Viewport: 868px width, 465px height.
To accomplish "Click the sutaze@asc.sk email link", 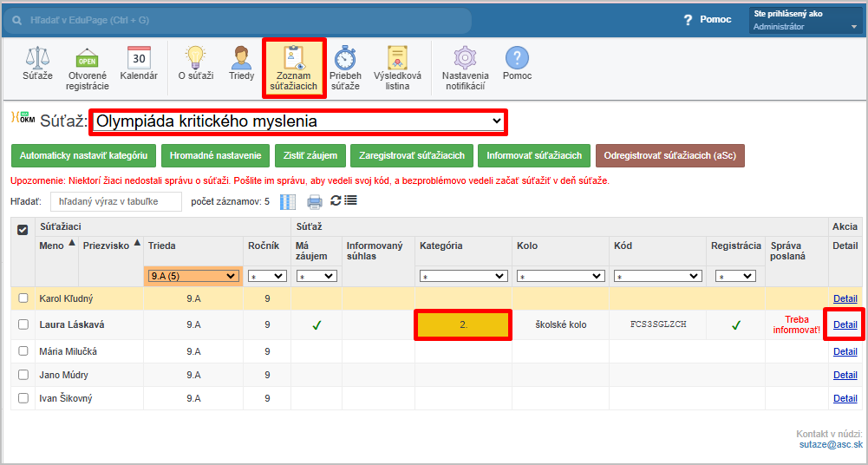I will click(x=831, y=444).
